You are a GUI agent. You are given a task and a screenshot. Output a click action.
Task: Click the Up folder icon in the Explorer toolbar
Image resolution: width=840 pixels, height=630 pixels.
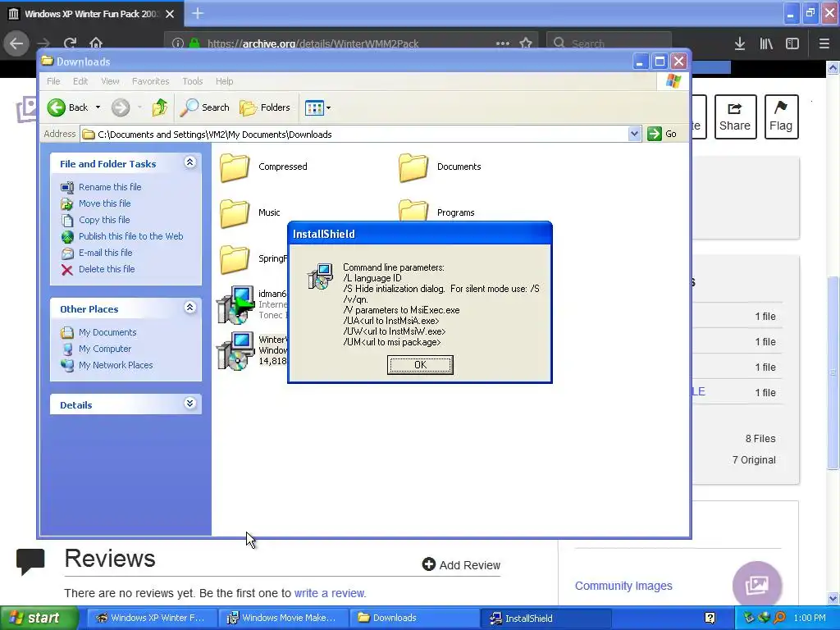(159, 107)
